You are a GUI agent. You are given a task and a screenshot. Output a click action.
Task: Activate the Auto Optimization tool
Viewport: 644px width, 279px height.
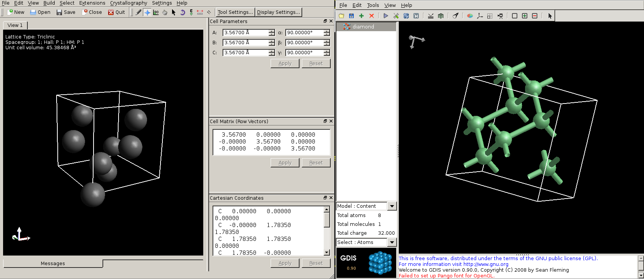point(191,12)
